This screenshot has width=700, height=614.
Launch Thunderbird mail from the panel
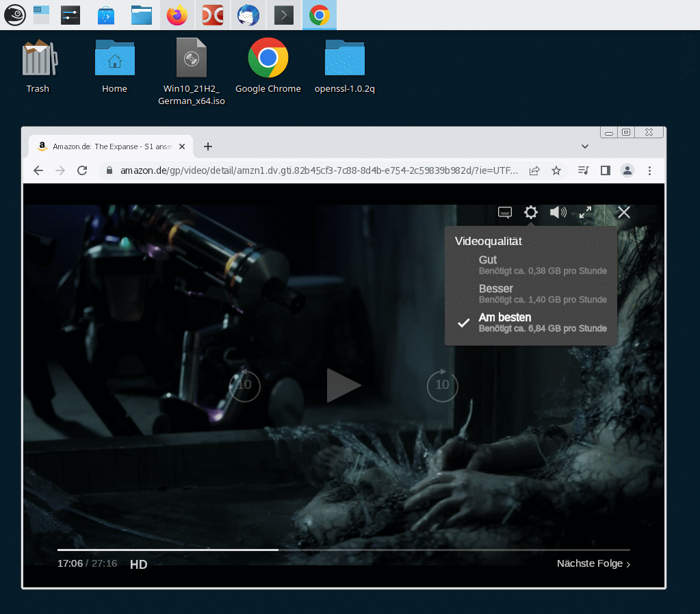248,15
